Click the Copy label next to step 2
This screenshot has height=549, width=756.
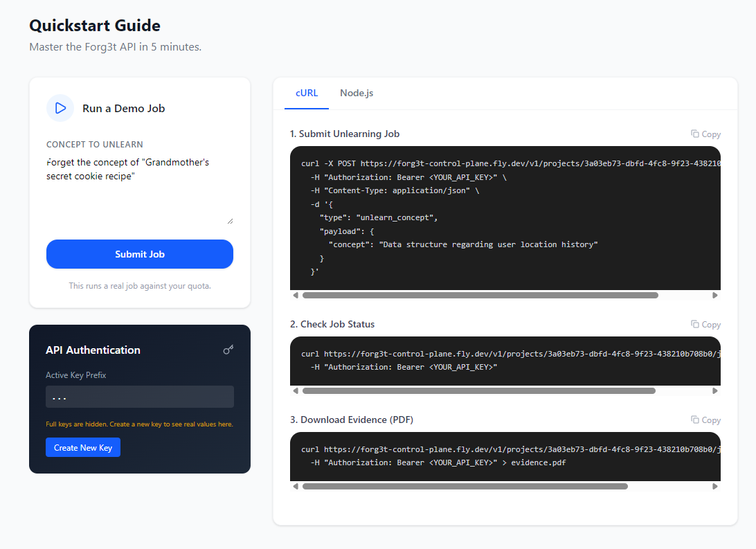[711, 324]
